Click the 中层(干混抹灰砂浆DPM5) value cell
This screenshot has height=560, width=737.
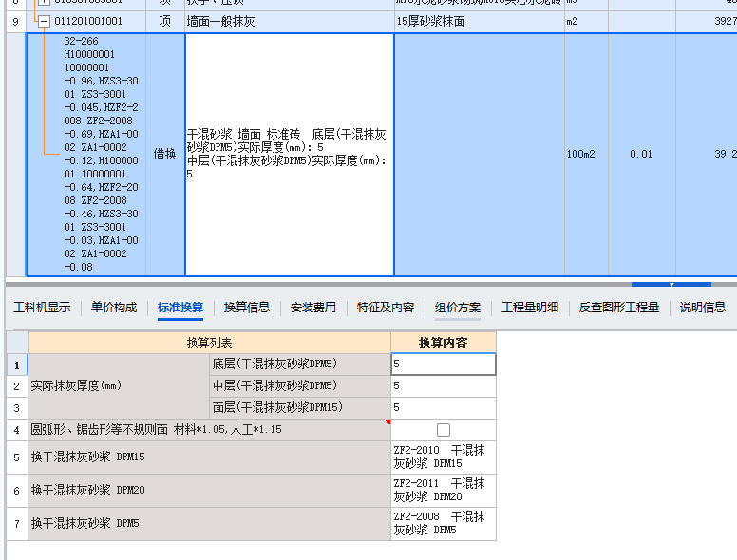pos(444,386)
